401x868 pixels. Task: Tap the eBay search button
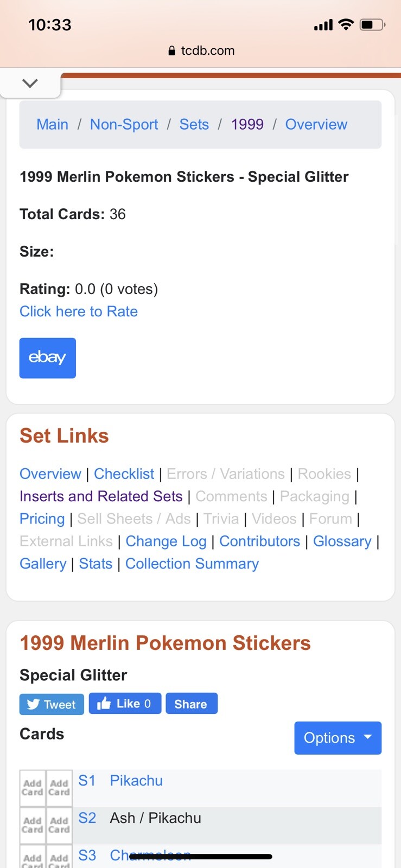(48, 358)
